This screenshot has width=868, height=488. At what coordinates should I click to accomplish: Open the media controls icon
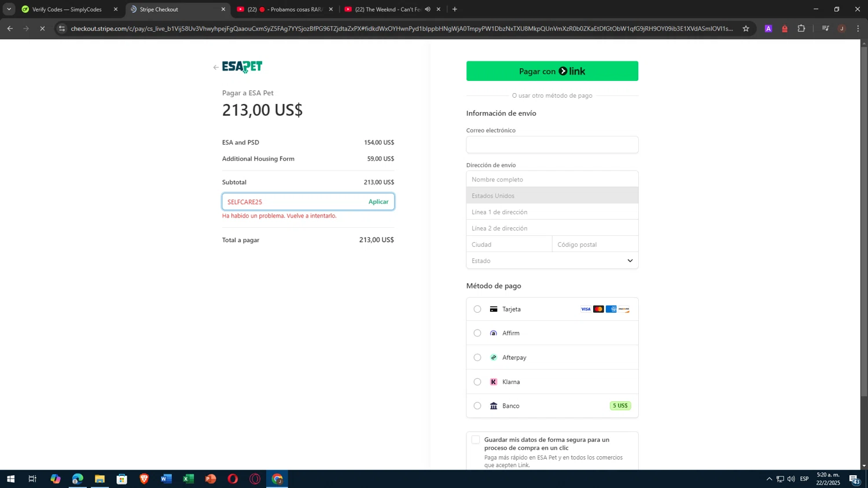point(826,28)
